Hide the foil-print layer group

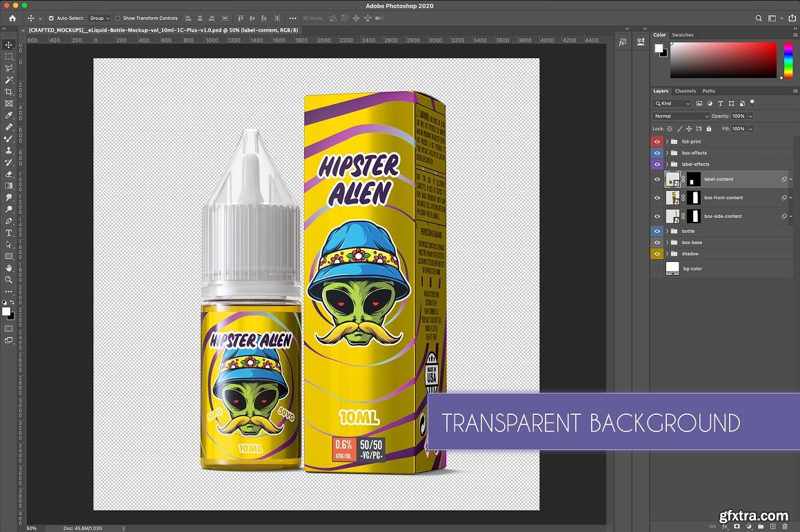[x=657, y=142]
